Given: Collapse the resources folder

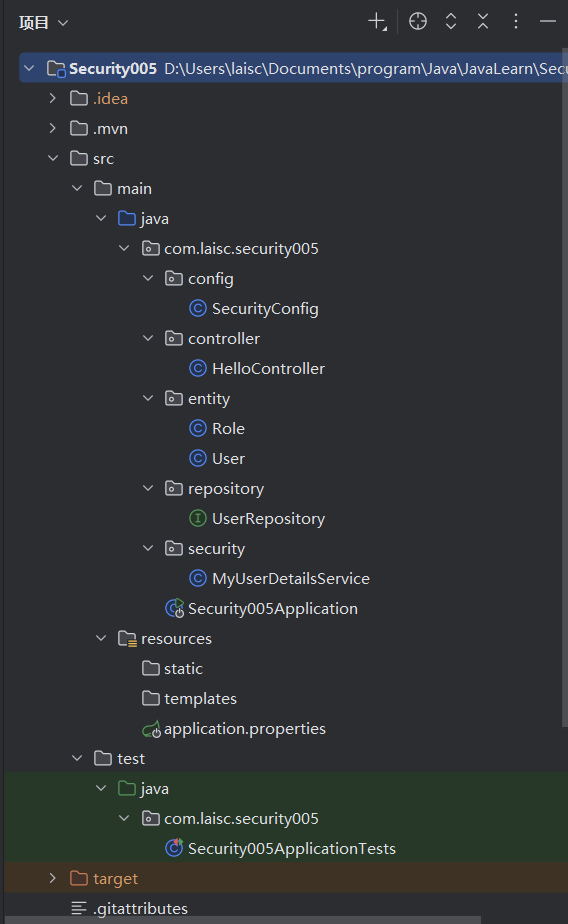Looking at the screenshot, I should [x=101, y=639].
